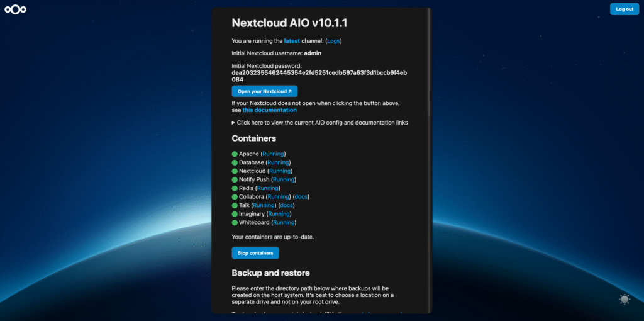Open the Talk docs link

click(287, 205)
